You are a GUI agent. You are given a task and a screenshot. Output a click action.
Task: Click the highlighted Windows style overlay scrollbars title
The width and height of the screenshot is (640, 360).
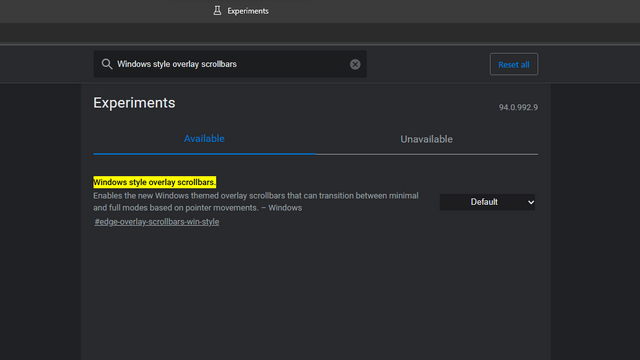pyautogui.click(x=154, y=182)
